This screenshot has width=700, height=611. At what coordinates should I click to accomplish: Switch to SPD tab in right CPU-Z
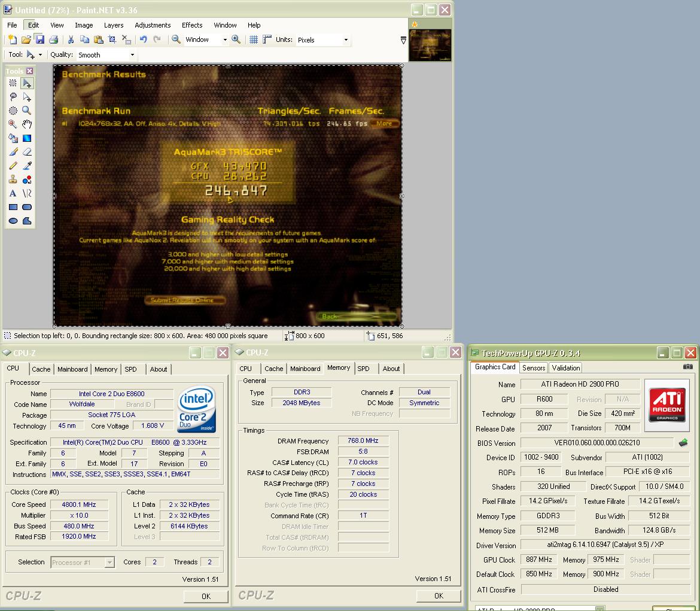click(363, 369)
